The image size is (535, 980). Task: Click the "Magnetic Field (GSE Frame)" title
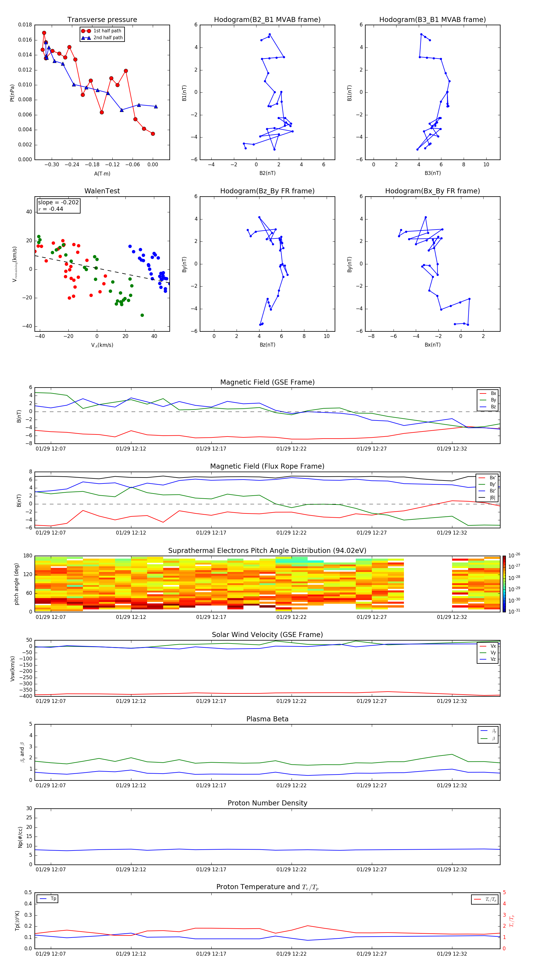(x=267, y=382)
